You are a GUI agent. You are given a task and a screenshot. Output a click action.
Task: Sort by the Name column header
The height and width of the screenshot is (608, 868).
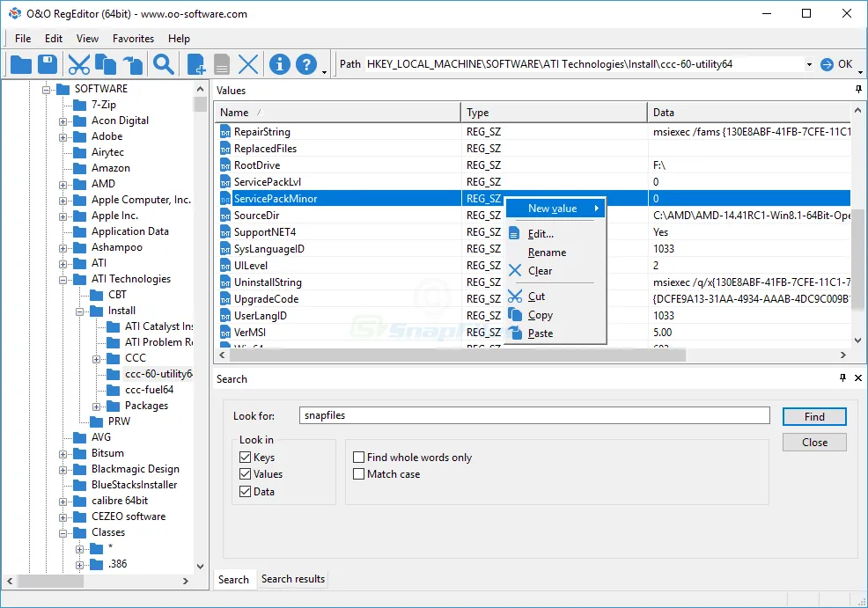(337, 113)
